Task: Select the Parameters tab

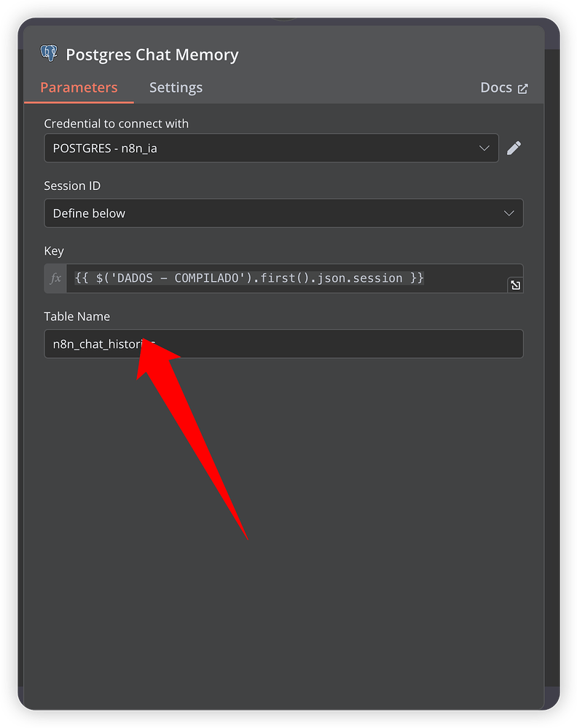Action: tap(79, 88)
